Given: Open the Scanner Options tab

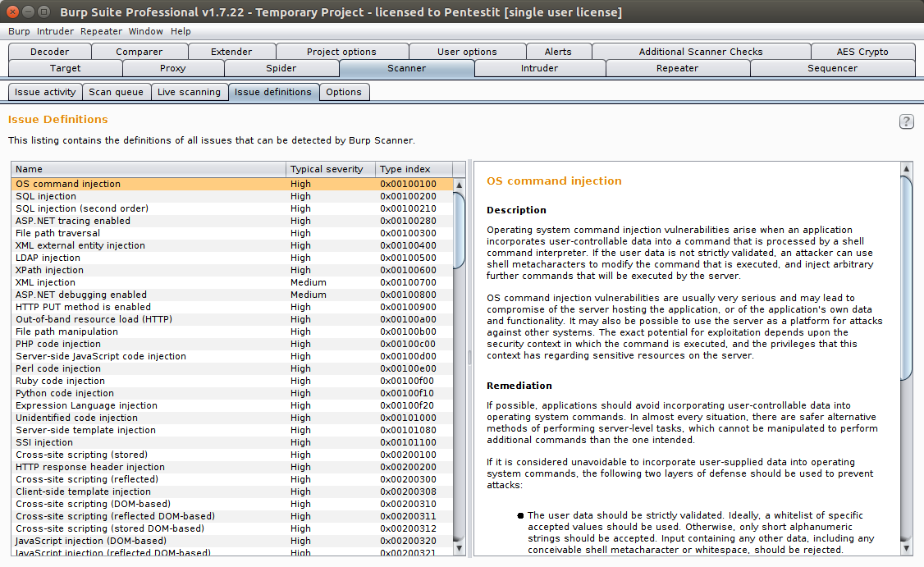Looking at the screenshot, I should pyautogui.click(x=344, y=92).
